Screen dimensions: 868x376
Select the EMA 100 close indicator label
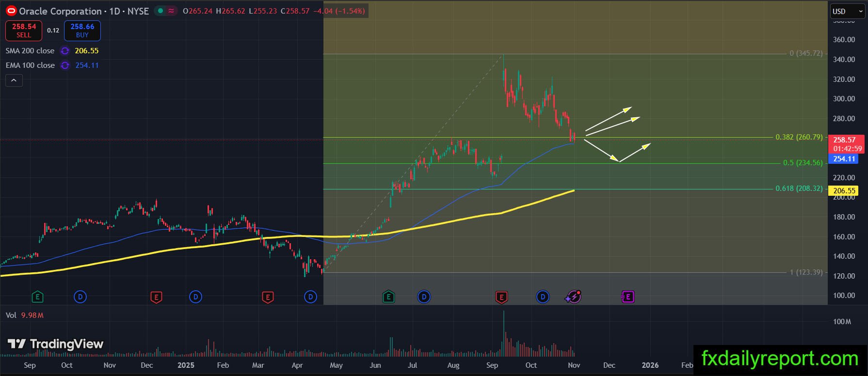tap(30, 65)
